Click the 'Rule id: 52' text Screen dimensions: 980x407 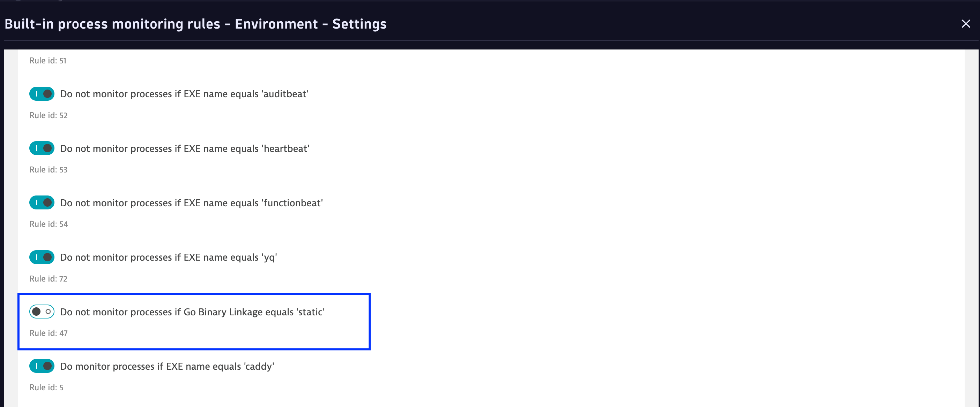click(48, 115)
